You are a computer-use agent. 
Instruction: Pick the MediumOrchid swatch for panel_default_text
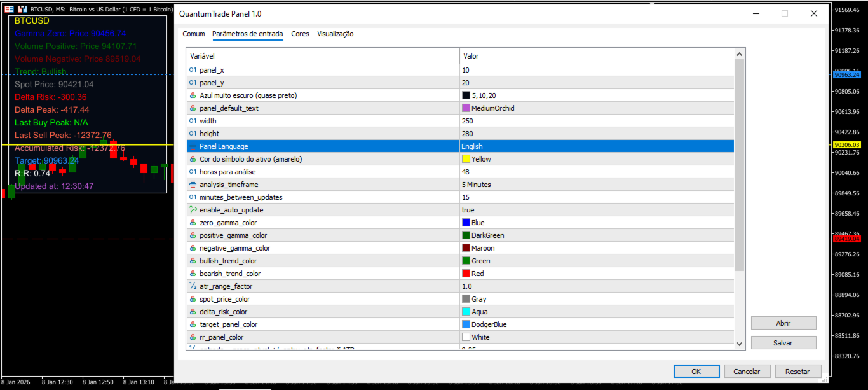pos(466,108)
